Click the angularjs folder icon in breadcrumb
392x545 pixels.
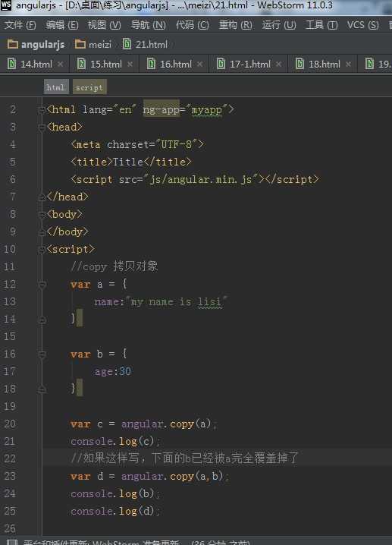[x=13, y=44]
